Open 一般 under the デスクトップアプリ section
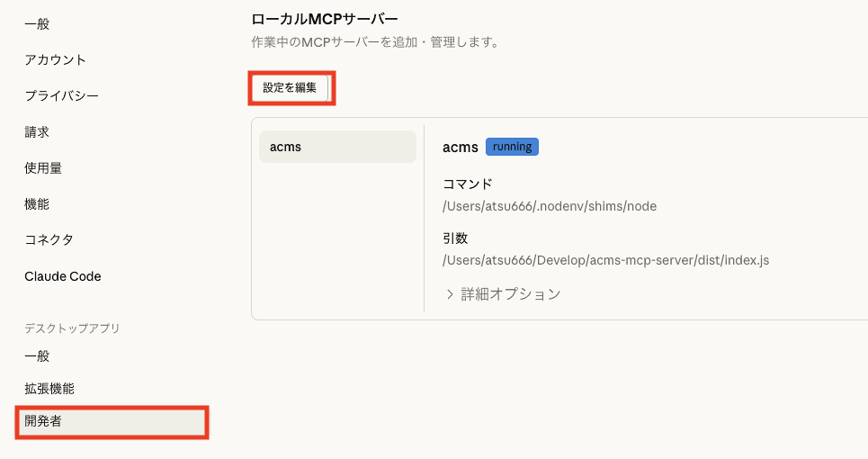This screenshot has width=868, height=459. coord(37,356)
